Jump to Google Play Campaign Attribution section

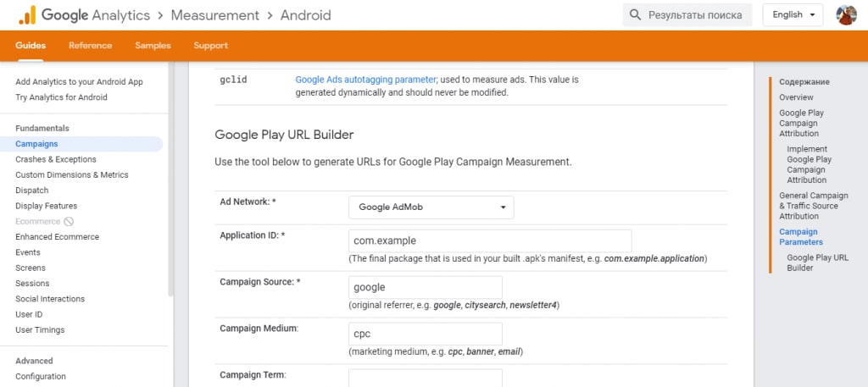[802, 123]
